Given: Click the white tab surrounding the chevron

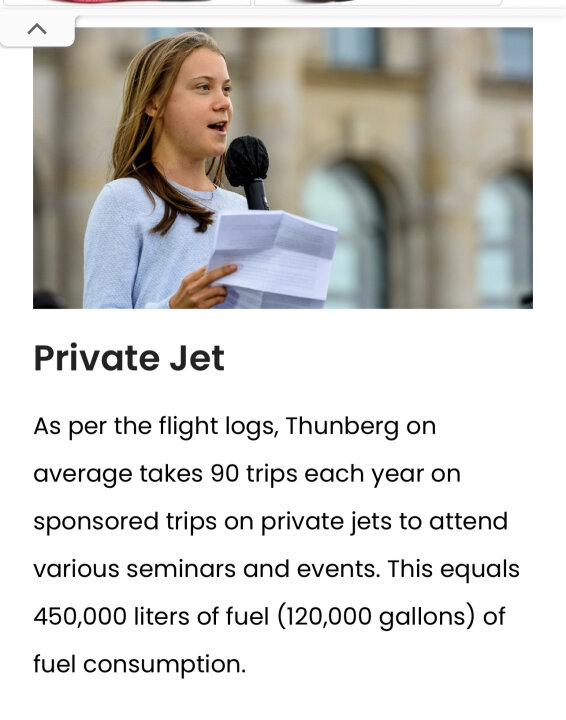Looking at the screenshot, I should coord(38,30).
